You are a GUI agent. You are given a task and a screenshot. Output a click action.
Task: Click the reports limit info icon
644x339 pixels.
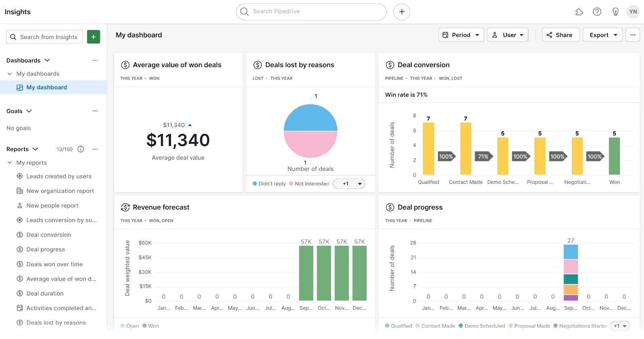coord(81,149)
